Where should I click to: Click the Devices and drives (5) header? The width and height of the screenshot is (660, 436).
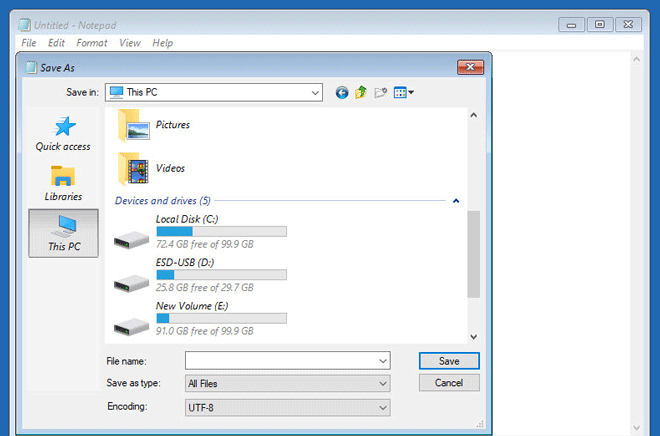162,201
